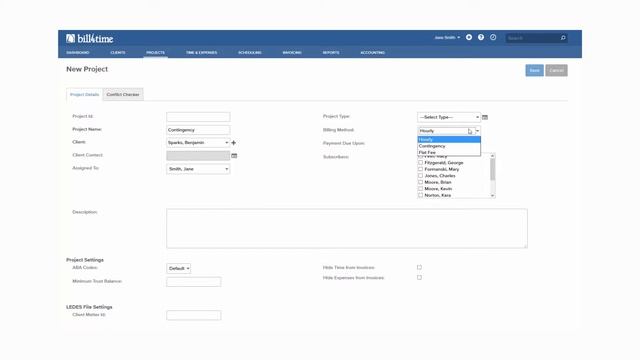Viewport: 640px width, 360px height.
Task: Click the search magnifier icon
Action: click(563, 38)
